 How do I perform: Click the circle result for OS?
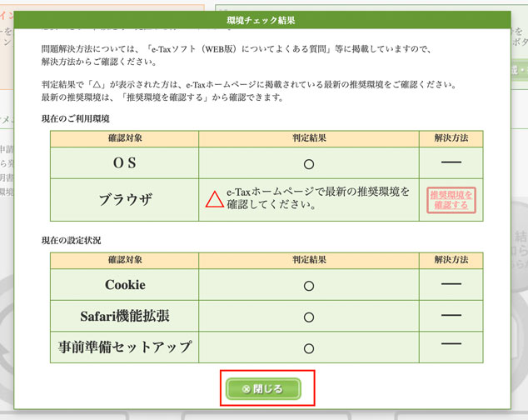[309, 164]
